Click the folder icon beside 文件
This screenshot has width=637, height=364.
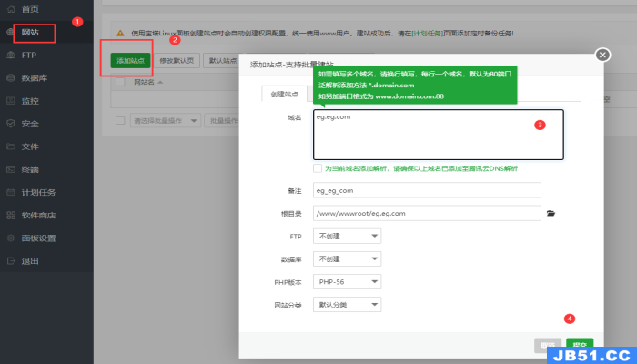pos(11,147)
